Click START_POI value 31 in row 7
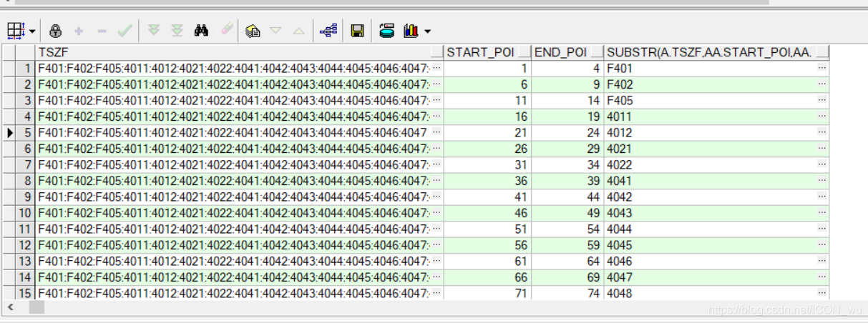The height and width of the screenshot is (323, 868). (488, 164)
